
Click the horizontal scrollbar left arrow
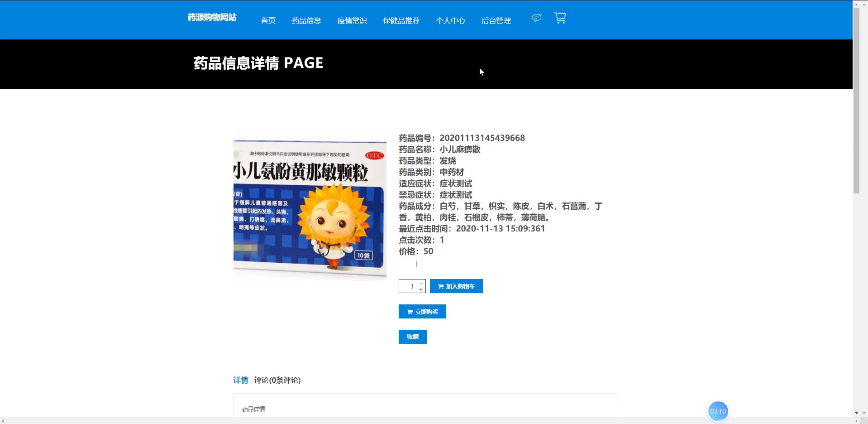pos(3,421)
